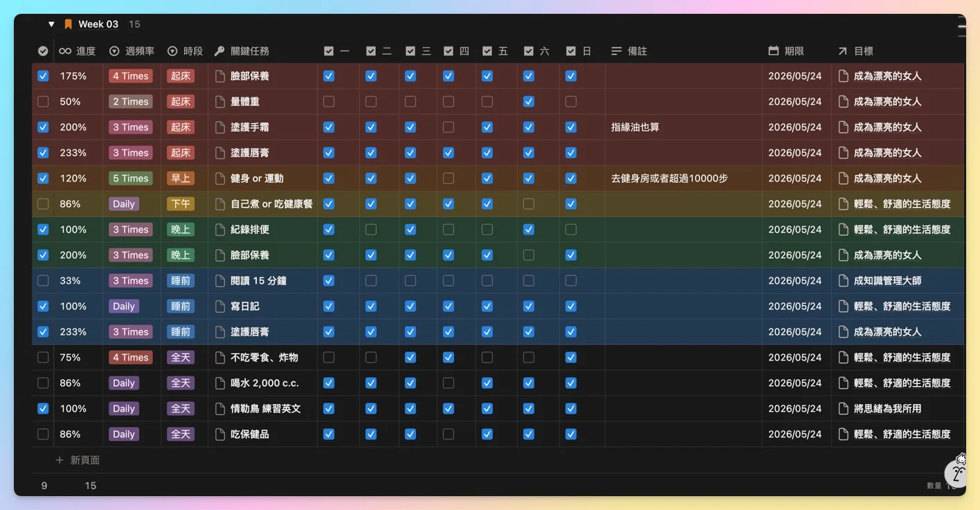The height and width of the screenshot is (510, 980).
Task: Open Daily tag of 自己煮 or 吃健康餐
Action: [x=124, y=204]
